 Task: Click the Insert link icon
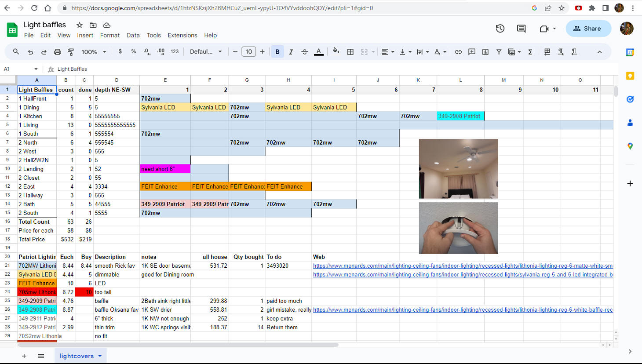[458, 52]
